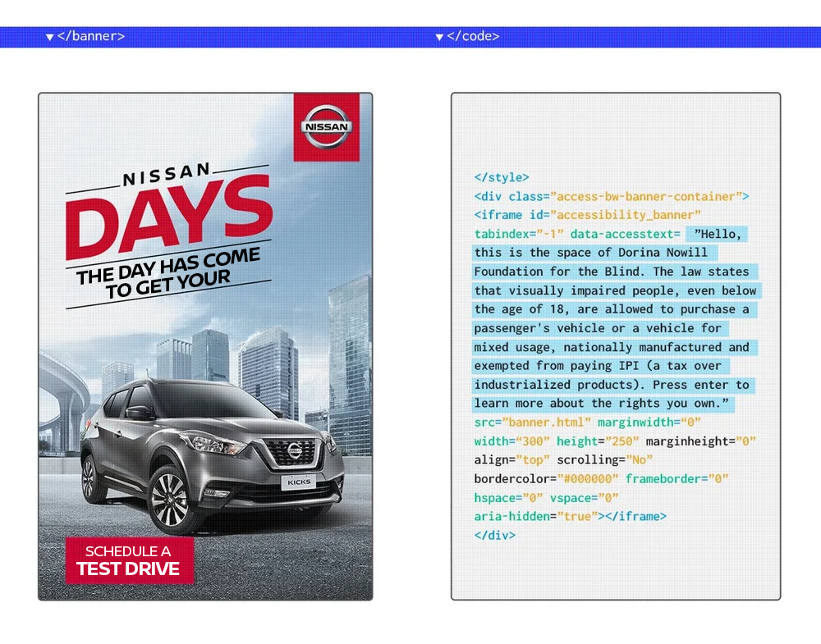Click the Schedule a Test Drive button
This screenshot has width=821, height=644.
(130, 560)
